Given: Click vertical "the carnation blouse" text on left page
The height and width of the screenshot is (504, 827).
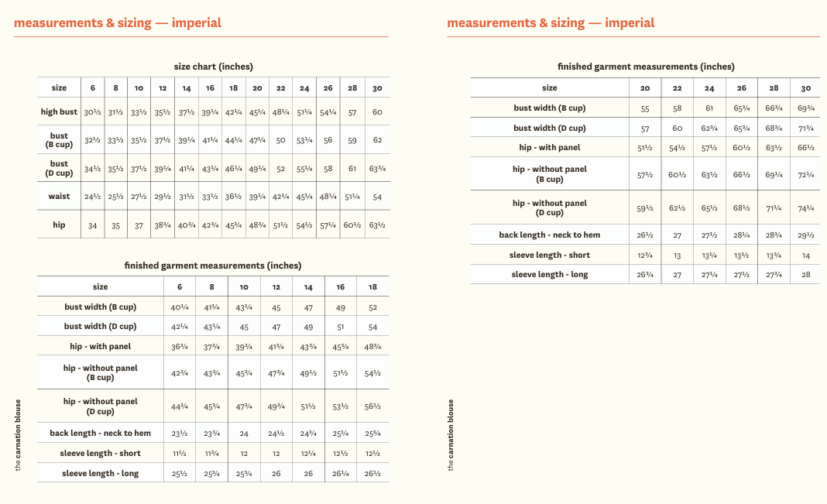Looking at the screenshot, I should (19, 434).
